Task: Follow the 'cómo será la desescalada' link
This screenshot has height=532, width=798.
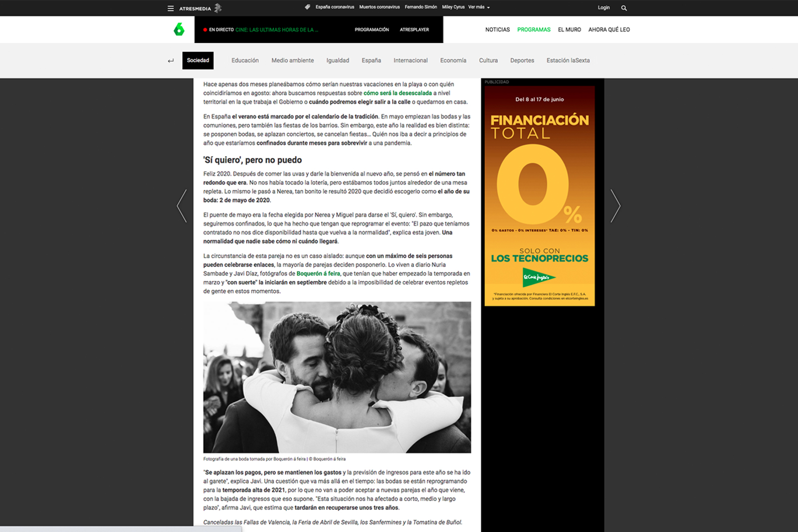Action: coord(398,93)
